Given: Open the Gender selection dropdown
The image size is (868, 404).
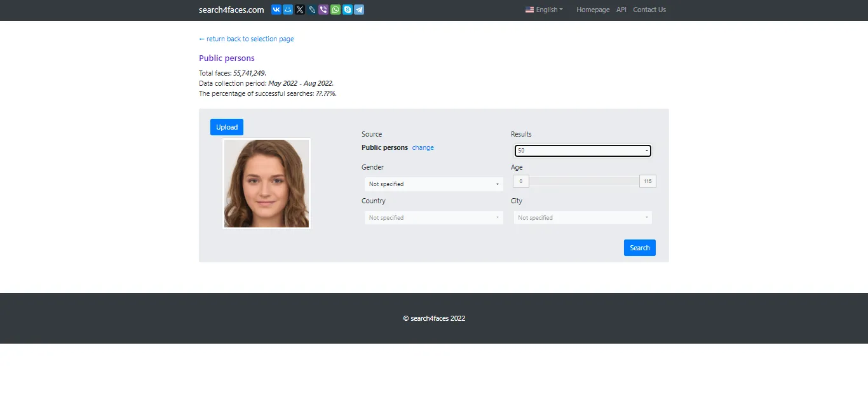Looking at the screenshot, I should (433, 184).
